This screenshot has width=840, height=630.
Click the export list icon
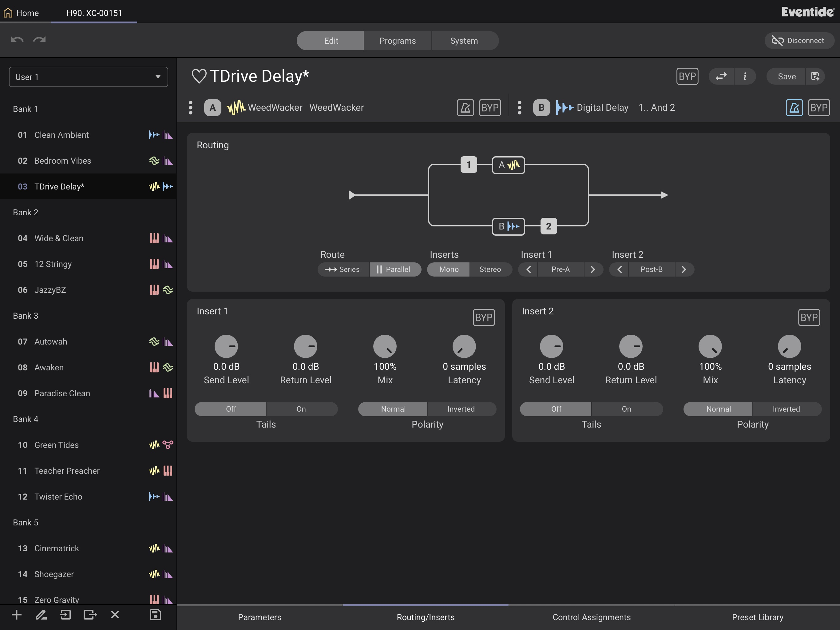[90, 614]
